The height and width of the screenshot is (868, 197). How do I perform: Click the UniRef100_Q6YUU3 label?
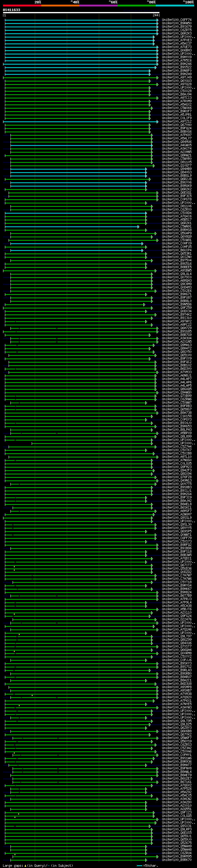point(177,81)
